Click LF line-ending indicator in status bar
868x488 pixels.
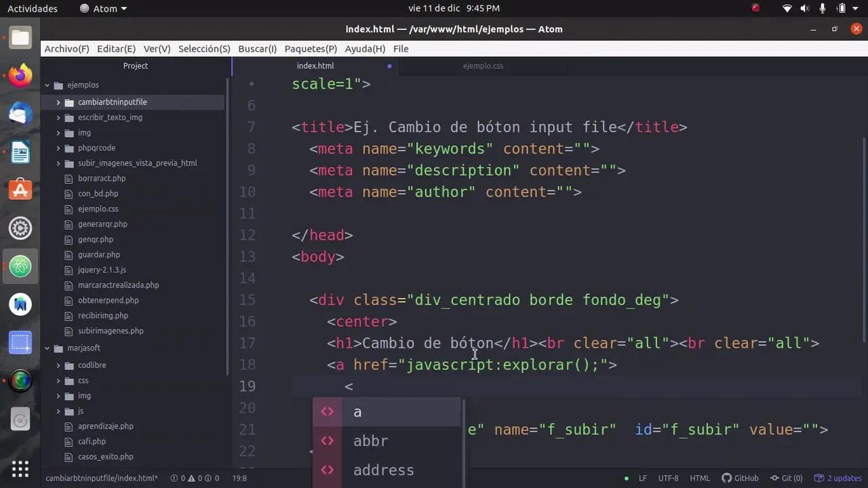click(644, 478)
